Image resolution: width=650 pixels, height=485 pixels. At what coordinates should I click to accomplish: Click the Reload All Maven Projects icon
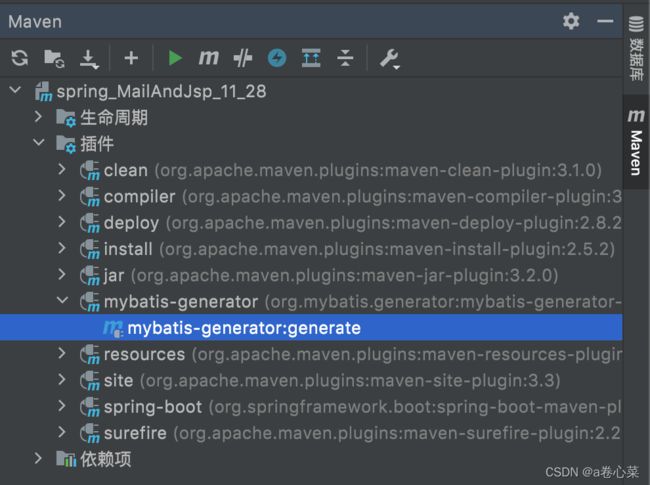pyautogui.click(x=19, y=58)
